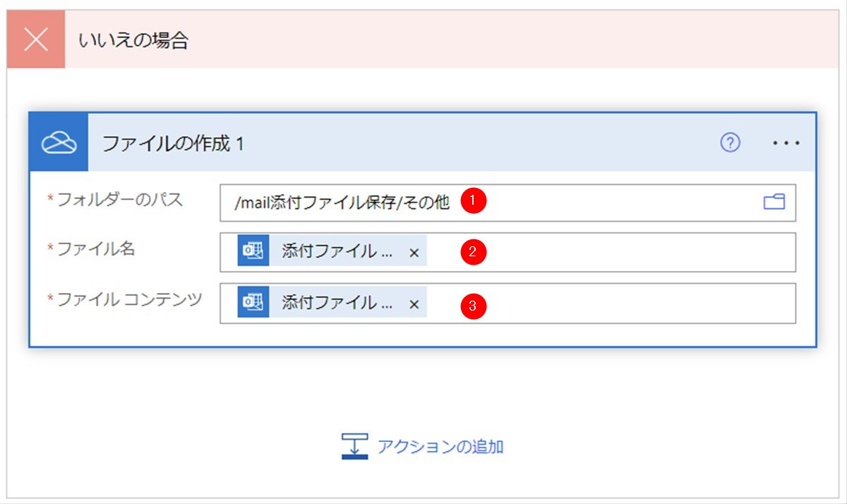Click the red X icon for いいえの場合
Image resolution: width=847 pixels, height=504 pixels.
tap(36, 40)
